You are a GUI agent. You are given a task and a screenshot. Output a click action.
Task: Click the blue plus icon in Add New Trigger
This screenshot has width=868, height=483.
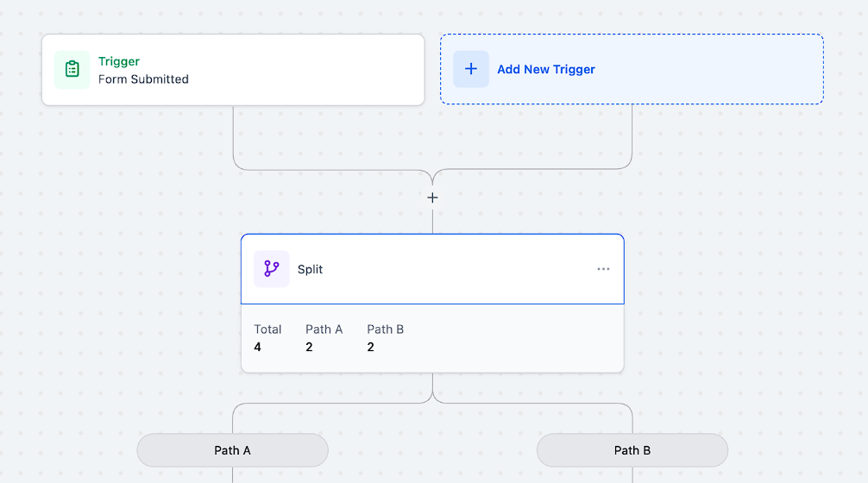(471, 69)
